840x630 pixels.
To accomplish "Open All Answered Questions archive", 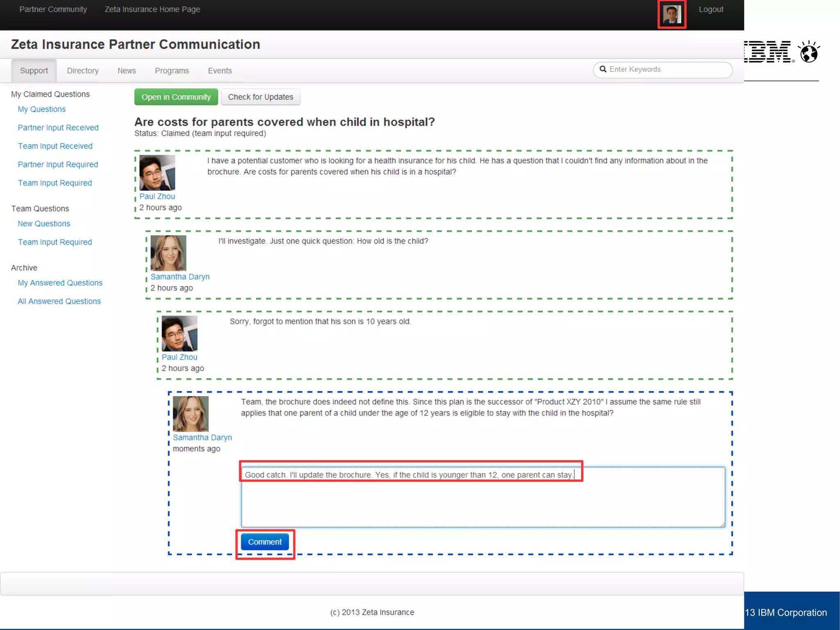I will tap(59, 301).
